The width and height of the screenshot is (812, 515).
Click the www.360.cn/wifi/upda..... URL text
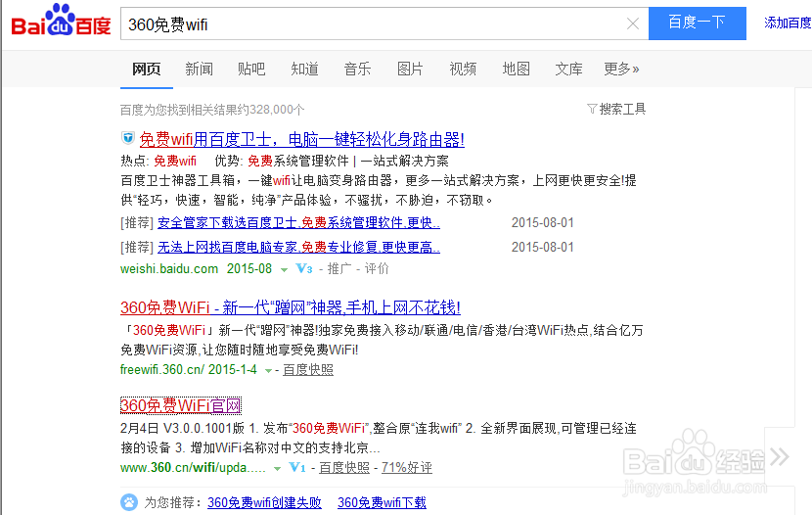(x=193, y=467)
